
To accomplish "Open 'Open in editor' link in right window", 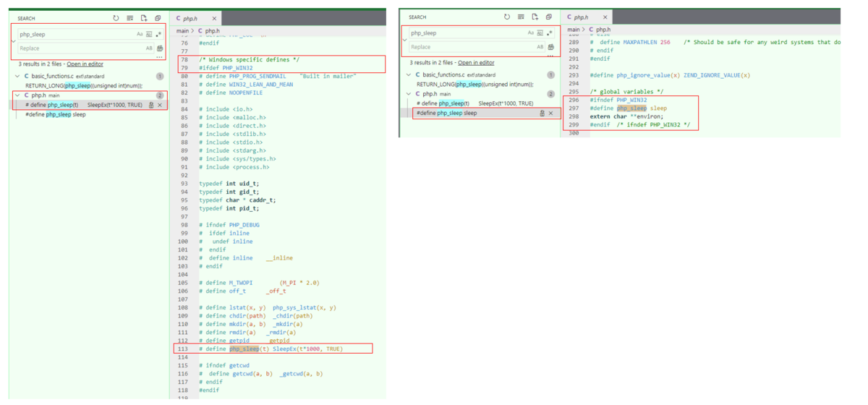I will coord(476,63).
